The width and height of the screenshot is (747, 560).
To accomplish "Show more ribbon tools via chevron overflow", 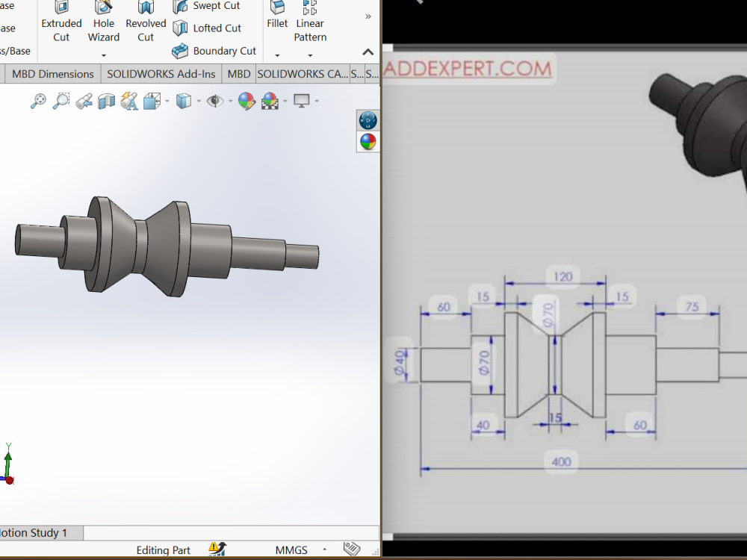I will pos(368,16).
